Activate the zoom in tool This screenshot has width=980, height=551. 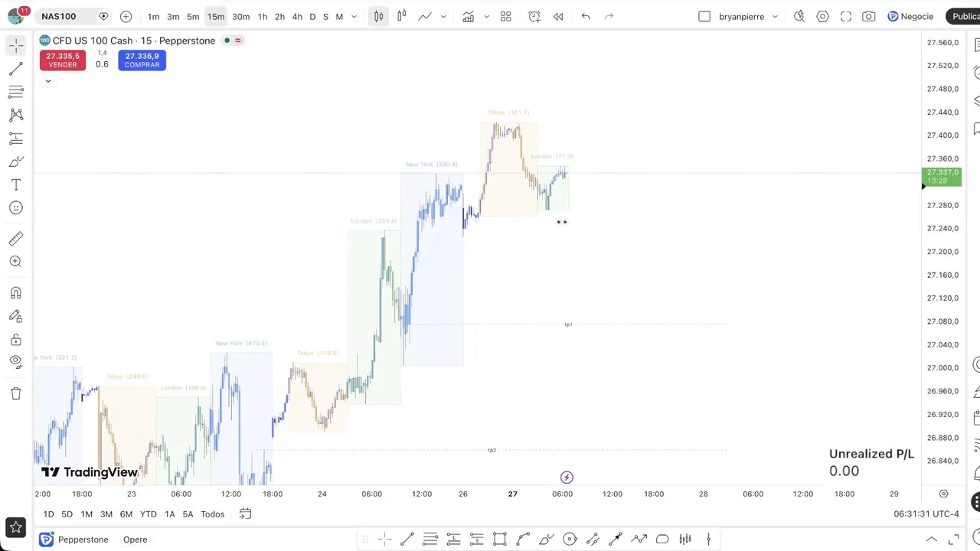pyautogui.click(x=16, y=262)
